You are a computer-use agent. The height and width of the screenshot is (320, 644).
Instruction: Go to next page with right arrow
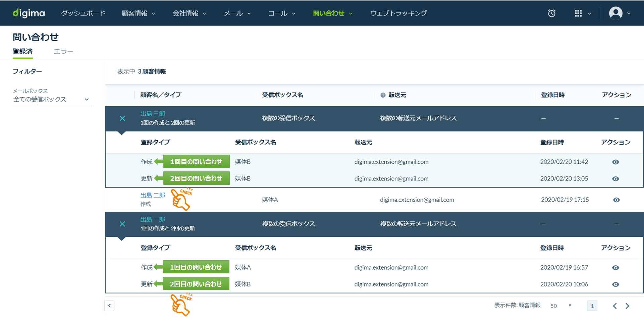click(627, 306)
